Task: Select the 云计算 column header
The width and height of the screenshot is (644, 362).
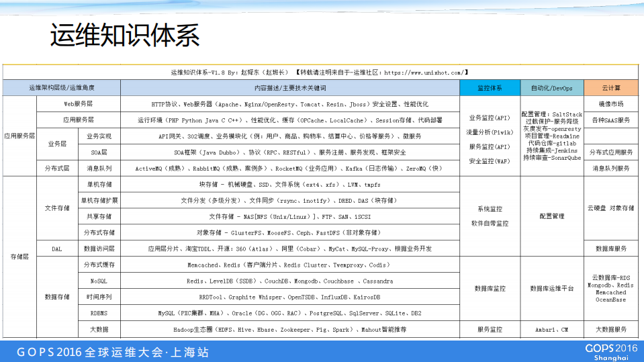Action: coord(611,88)
